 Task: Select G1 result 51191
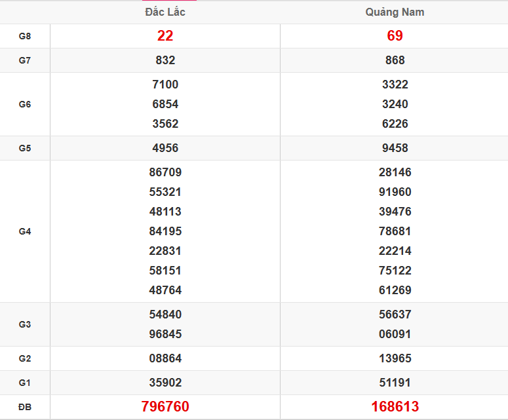(x=395, y=383)
